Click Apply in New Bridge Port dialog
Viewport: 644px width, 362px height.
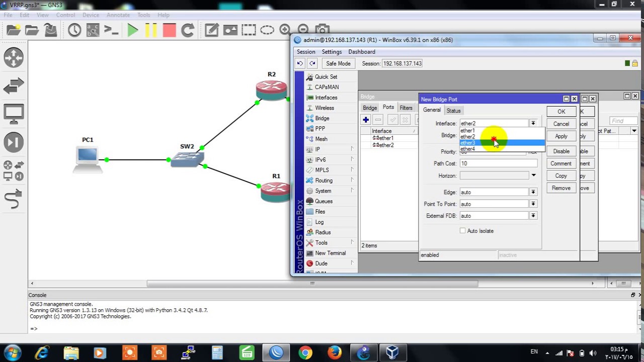tap(561, 136)
